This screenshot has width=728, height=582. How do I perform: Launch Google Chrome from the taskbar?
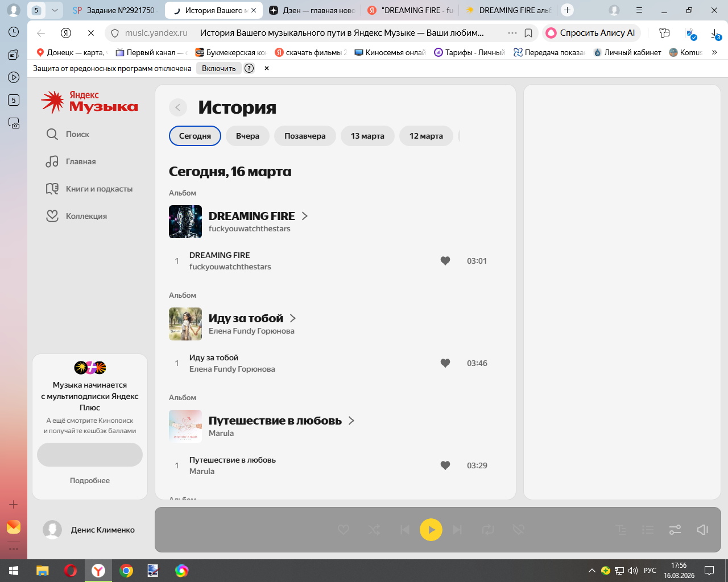(x=126, y=571)
